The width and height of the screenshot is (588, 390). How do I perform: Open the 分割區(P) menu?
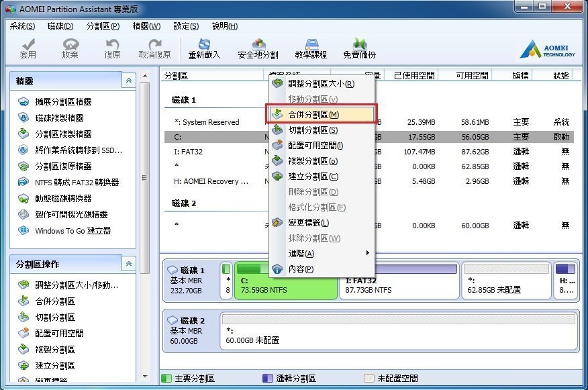(103, 26)
